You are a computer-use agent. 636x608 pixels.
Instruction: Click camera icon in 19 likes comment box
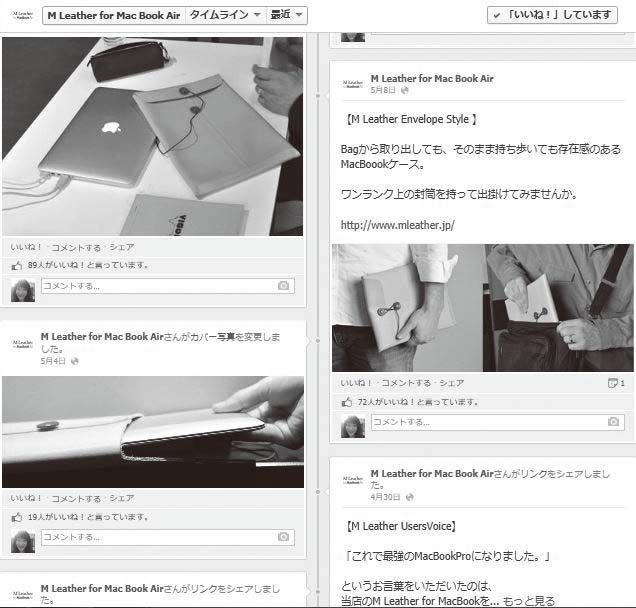[284, 537]
